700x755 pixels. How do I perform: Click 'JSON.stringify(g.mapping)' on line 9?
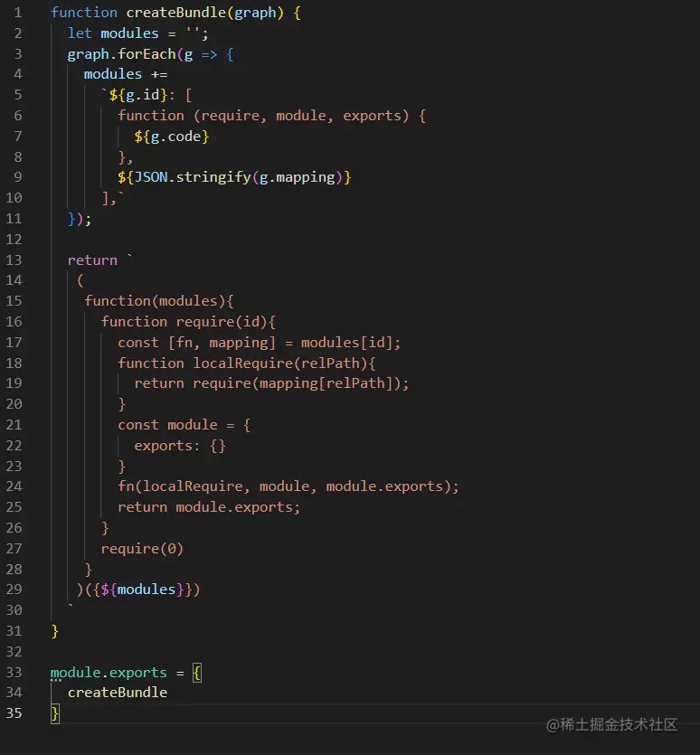click(239, 177)
